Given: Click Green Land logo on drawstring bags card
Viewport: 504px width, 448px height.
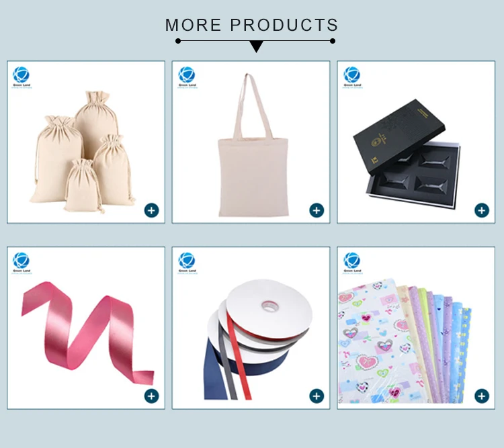Looking at the screenshot, I should pos(22,77).
